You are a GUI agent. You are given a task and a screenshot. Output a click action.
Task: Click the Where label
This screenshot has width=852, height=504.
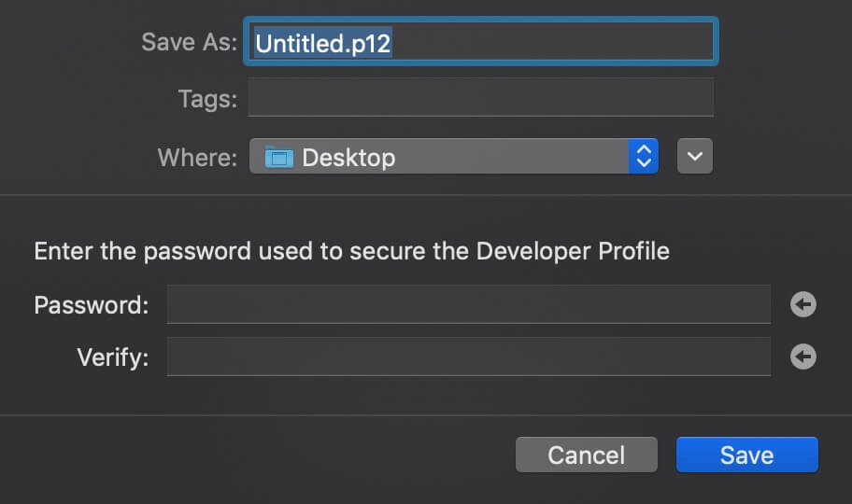[197, 158]
